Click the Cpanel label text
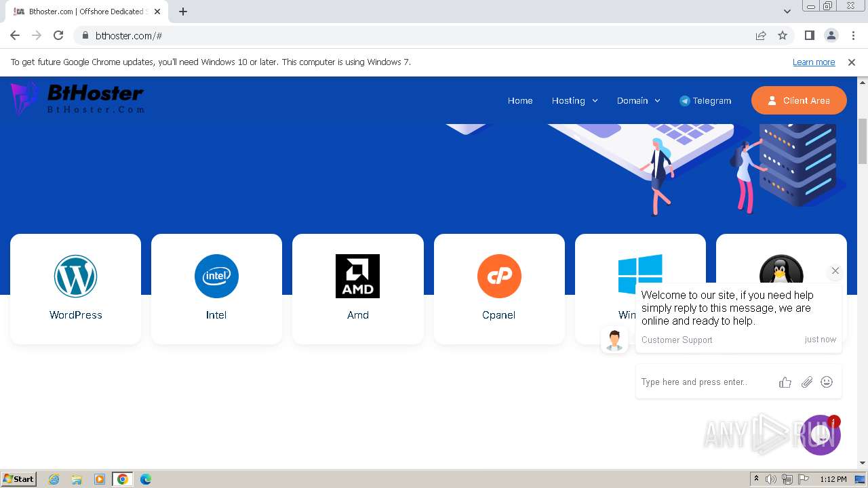This screenshot has height=488, width=868. point(498,314)
